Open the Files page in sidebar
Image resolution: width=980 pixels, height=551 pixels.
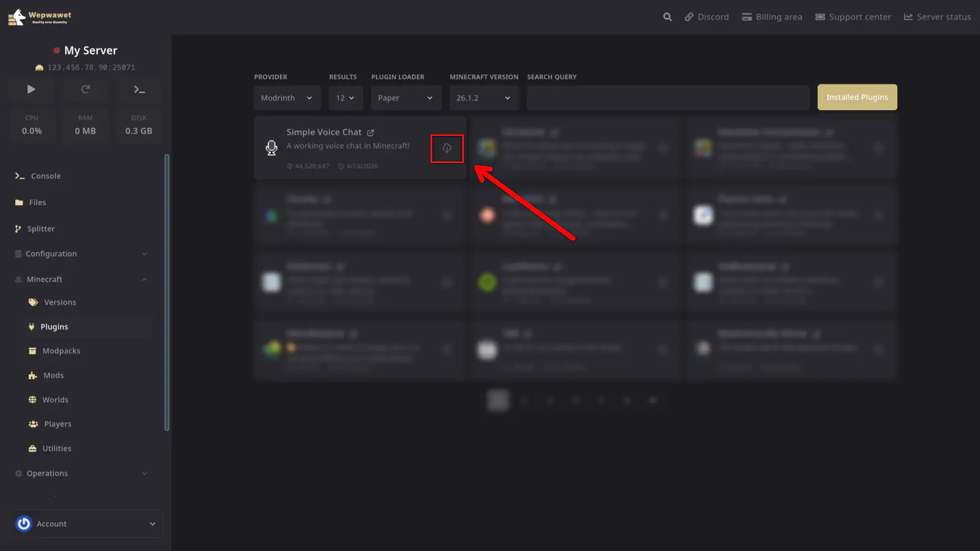(37, 202)
